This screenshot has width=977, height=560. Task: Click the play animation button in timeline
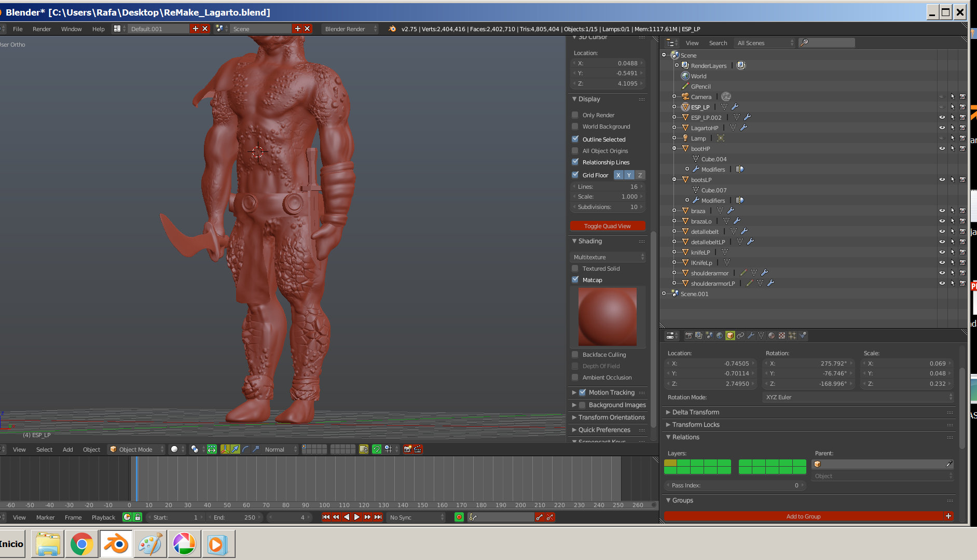point(357,517)
